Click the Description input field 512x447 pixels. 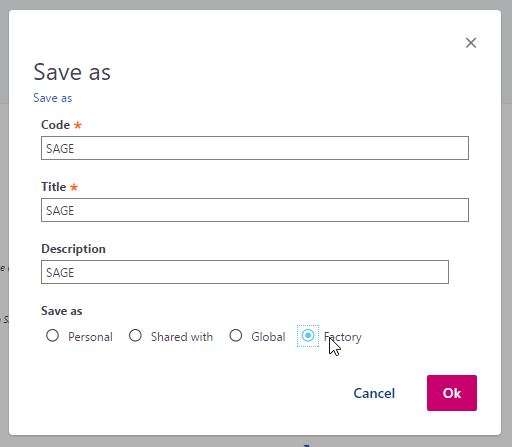coord(245,272)
